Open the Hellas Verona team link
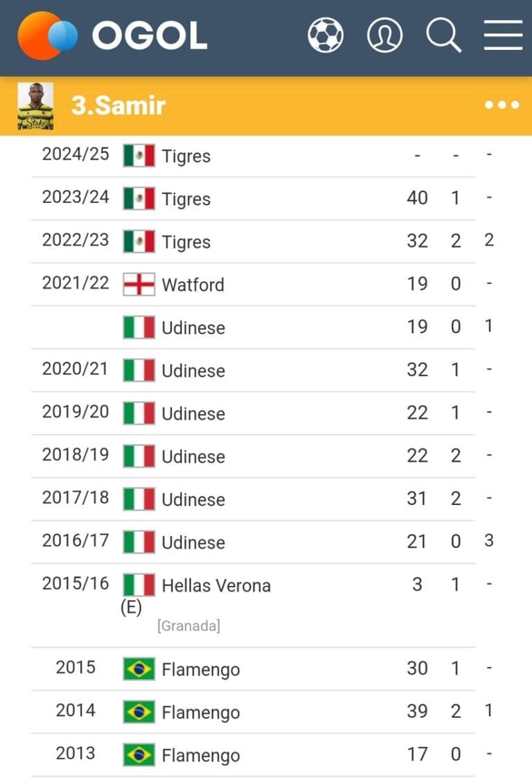 tap(216, 585)
